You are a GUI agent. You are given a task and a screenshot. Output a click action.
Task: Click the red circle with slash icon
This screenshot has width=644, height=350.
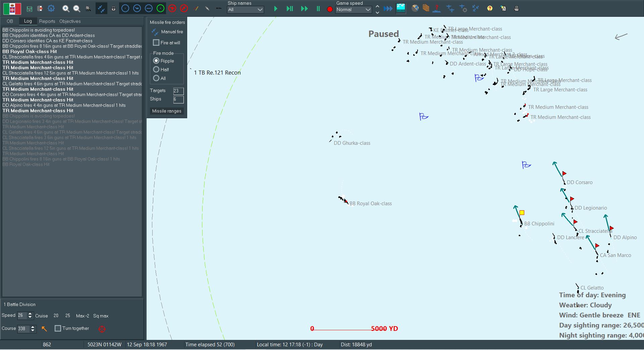184,8
